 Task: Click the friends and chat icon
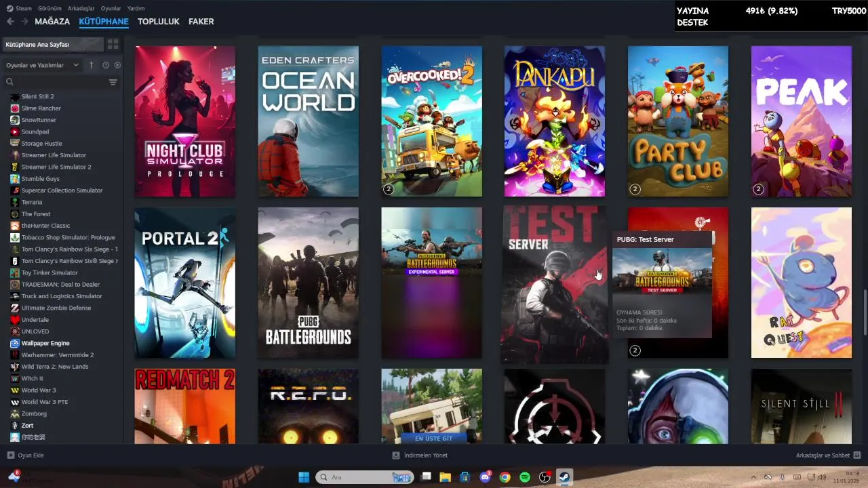[x=857, y=455]
